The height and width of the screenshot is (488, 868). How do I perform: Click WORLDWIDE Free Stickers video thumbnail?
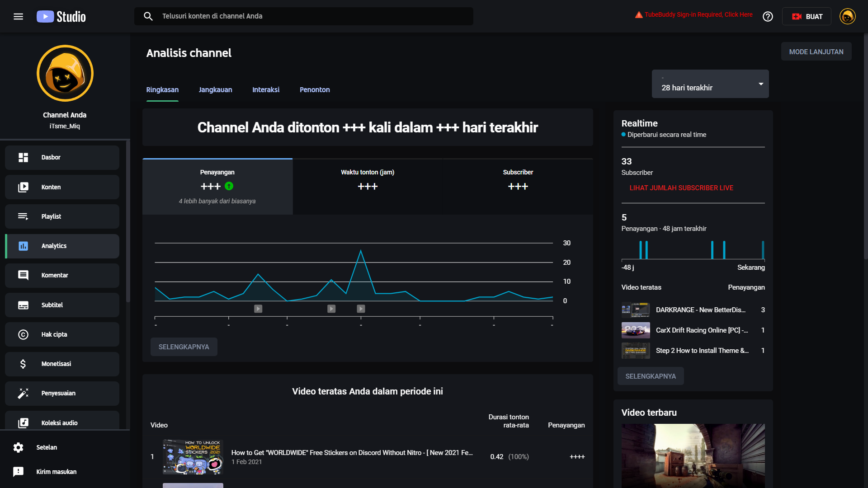[x=193, y=457]
